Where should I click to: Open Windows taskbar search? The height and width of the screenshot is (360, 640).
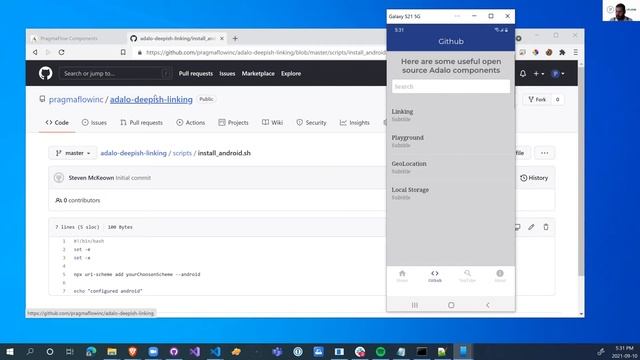coord(30,351)
